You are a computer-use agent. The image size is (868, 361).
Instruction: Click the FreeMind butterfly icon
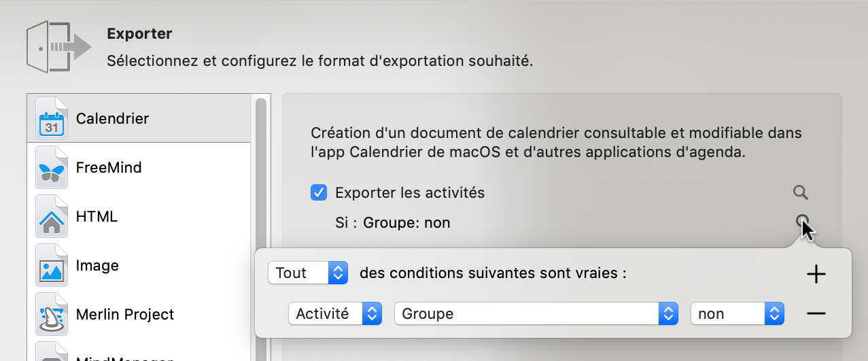[x=52, y=168]
